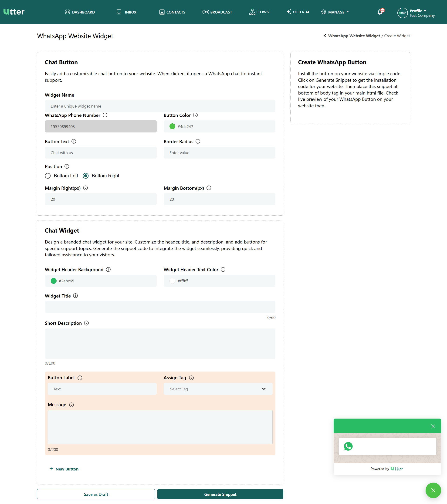Open the Broadcast menu item
The height and width of the screenshot is (504, 447).
217,12
